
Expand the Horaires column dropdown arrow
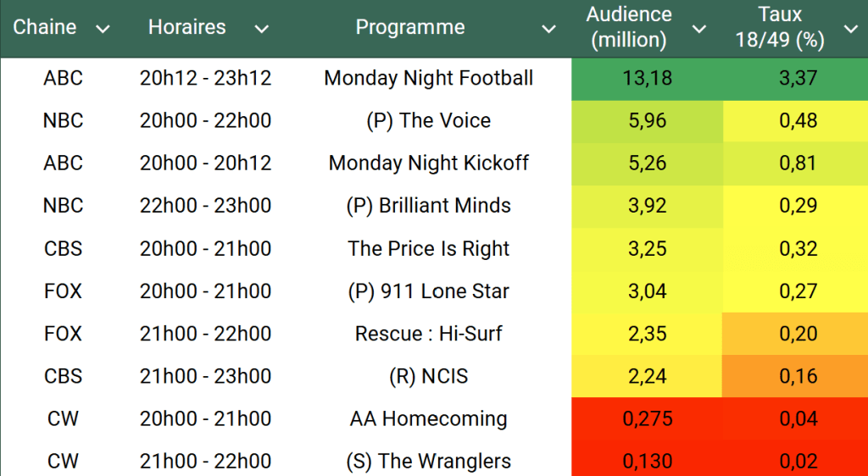click(262, 30)
